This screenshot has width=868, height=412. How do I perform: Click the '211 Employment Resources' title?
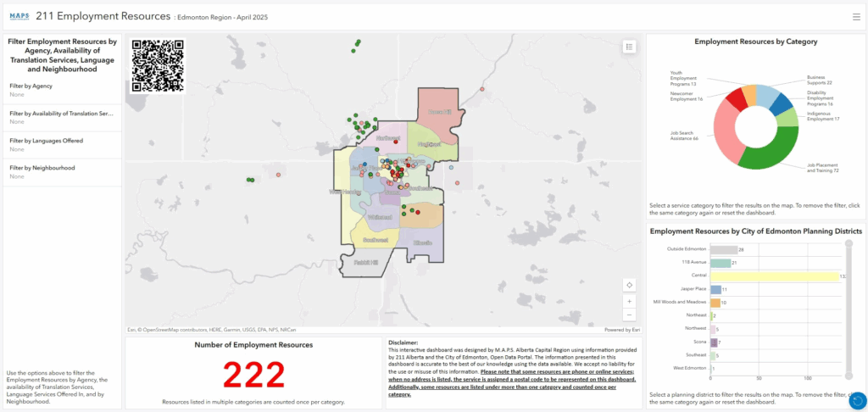click(103, 17)
